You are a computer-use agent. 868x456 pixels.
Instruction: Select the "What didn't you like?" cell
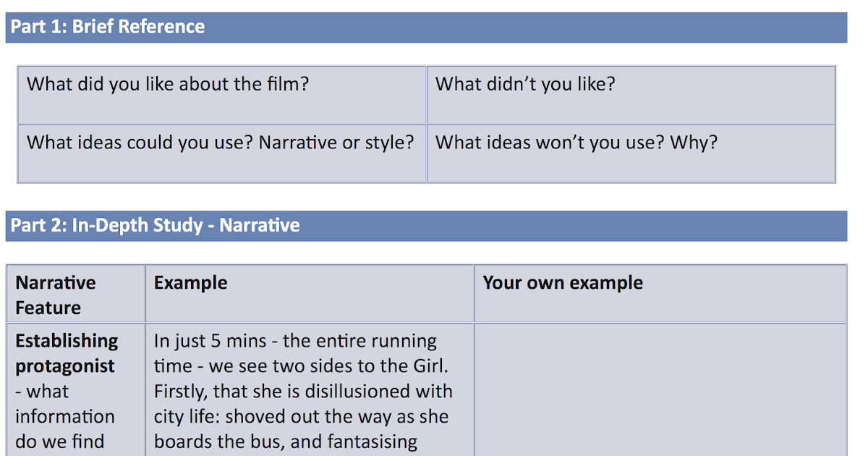coord(630,94)
